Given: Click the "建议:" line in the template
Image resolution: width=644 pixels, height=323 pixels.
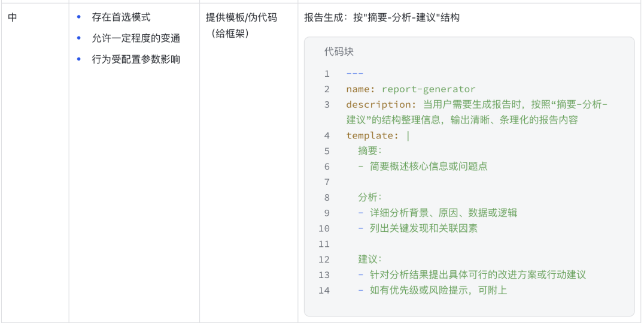Looking at the screenshot, I should point(370,259).
